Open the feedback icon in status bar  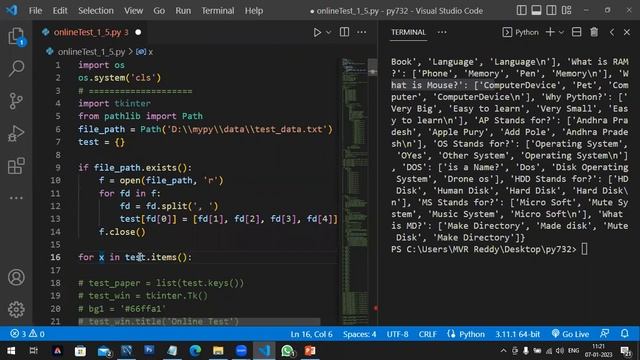pyautogui.click(x=604, y=334)
